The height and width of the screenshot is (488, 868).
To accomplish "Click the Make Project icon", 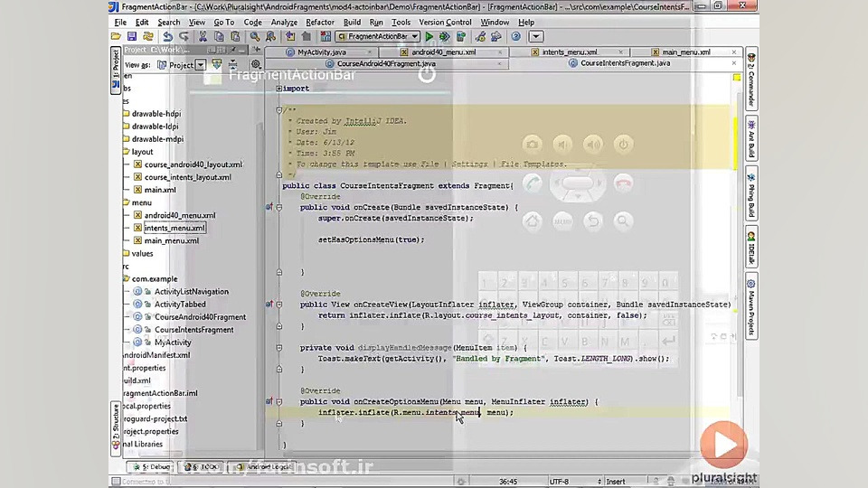I will (325, 36).
